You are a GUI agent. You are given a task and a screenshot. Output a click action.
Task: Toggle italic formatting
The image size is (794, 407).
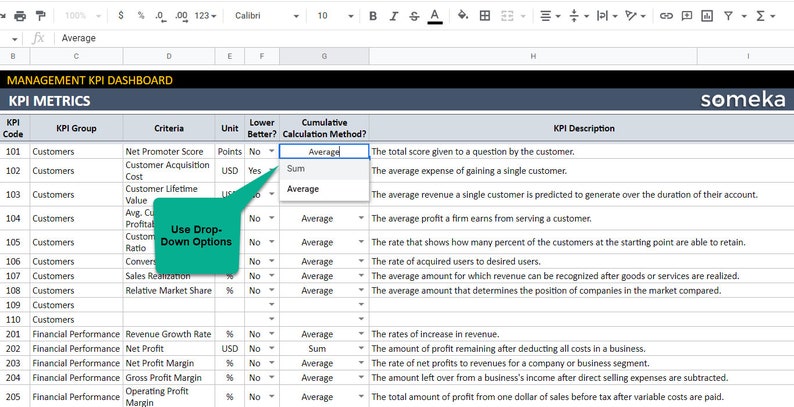[x=393, y=16]
